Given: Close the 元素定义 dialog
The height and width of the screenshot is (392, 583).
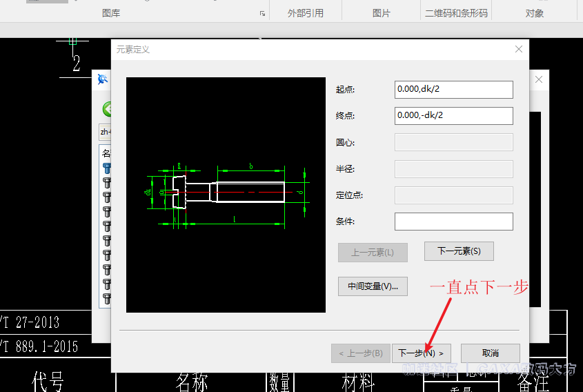Looking at the screenshot, I should (x=519, y=49).
